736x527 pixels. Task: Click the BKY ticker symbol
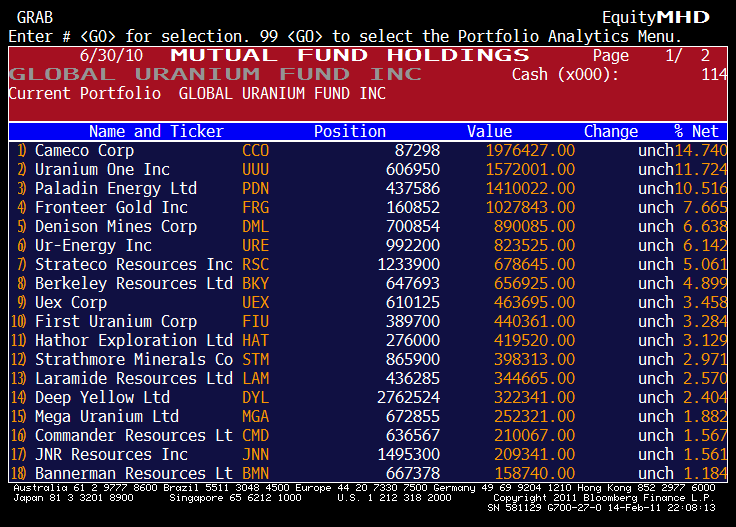(255, 283)
